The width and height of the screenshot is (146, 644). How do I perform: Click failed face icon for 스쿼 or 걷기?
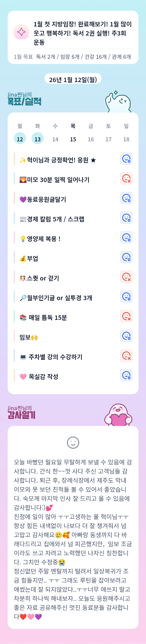[x=126, y=277]
